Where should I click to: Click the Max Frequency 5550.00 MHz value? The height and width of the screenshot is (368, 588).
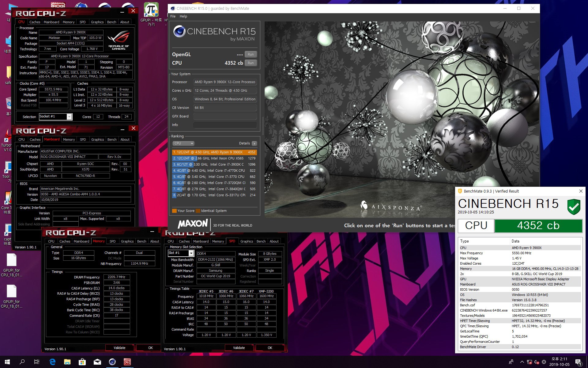pos(521,253)
